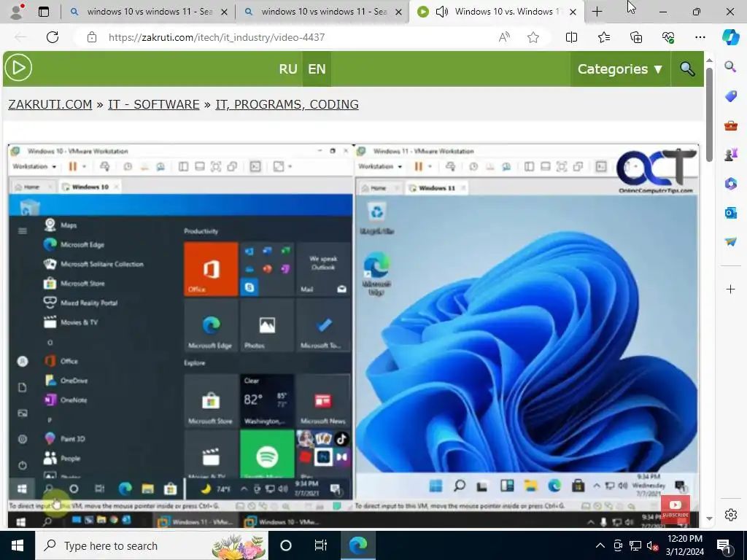This screenshot has width=747, height=560.
Task: Click the Refresh page button
Action: point(53,37)
